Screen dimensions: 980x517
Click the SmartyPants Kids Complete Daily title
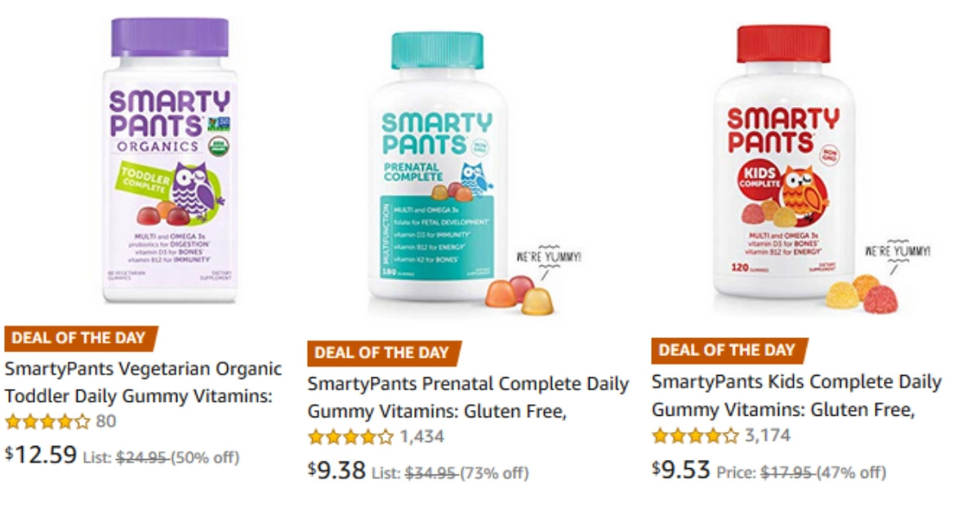[x=796, y=395]
